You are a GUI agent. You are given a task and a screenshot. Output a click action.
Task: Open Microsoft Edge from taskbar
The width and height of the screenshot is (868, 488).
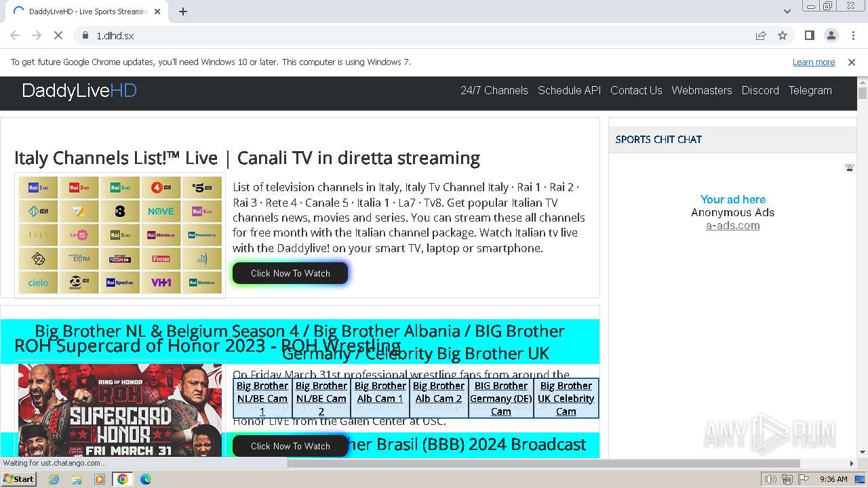pos(146,479)
